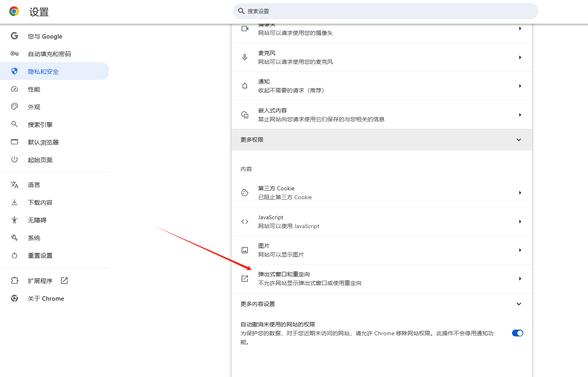This screenshot has width=588, height=377.
Task: Click the key icon for autofill and passwords
Action: tap(14, 54)
